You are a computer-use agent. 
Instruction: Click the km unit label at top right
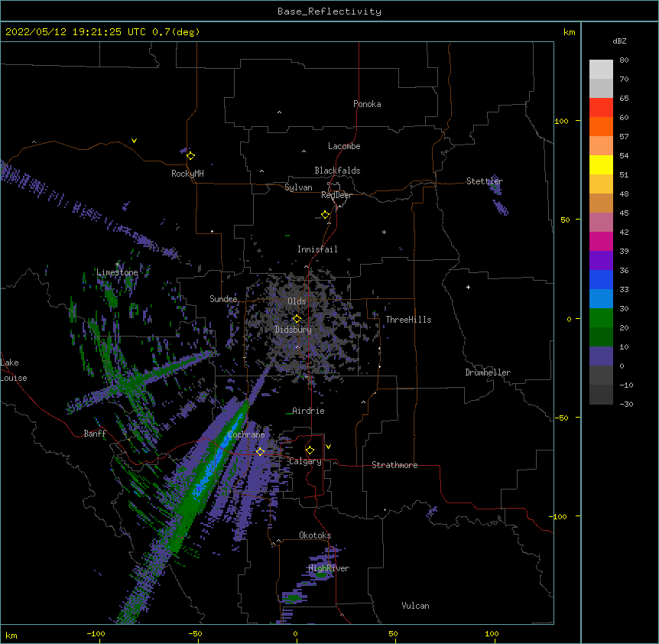click(569, 32)
